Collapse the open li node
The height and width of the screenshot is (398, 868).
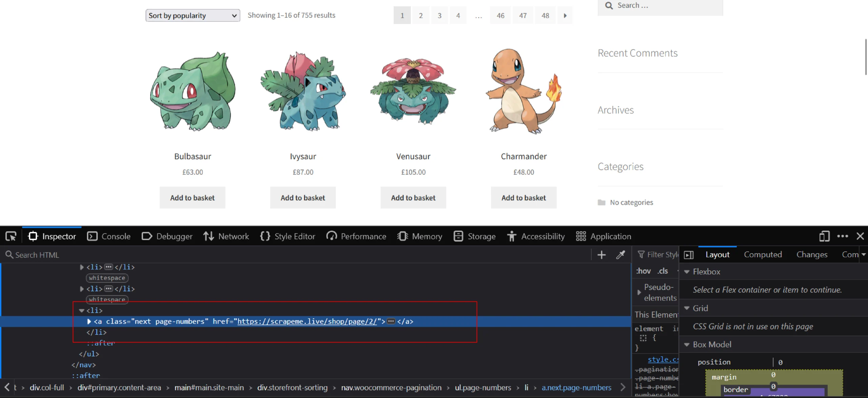(x=81, y=311)
